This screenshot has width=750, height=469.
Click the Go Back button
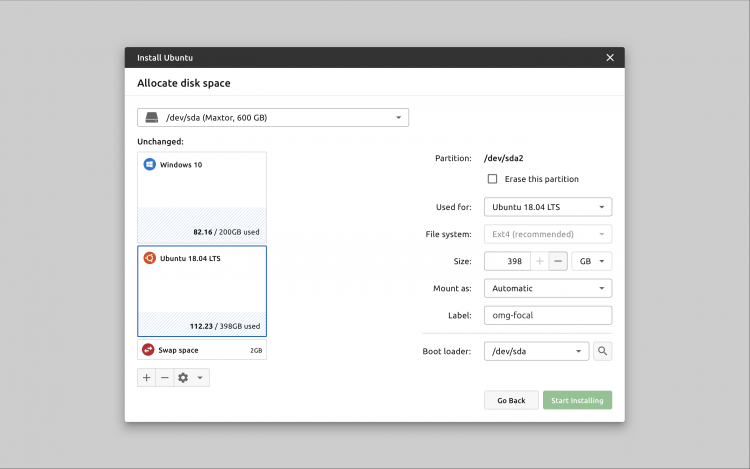511,401
